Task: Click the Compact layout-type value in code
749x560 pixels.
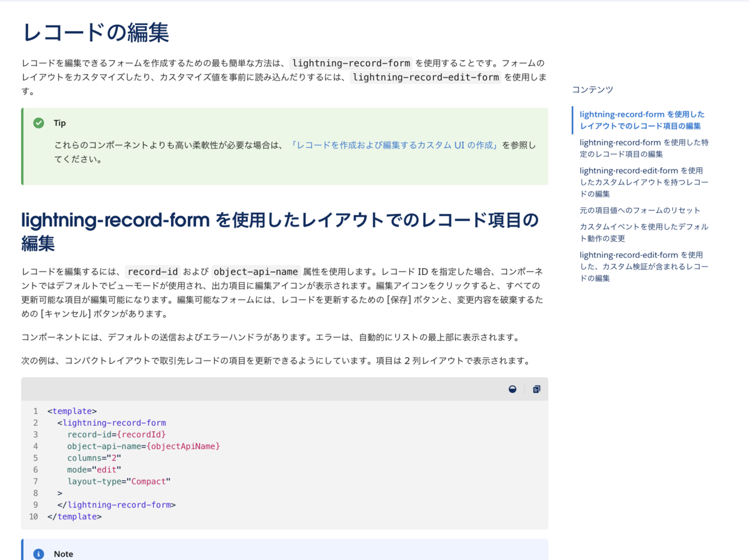Action: [149, 481]
